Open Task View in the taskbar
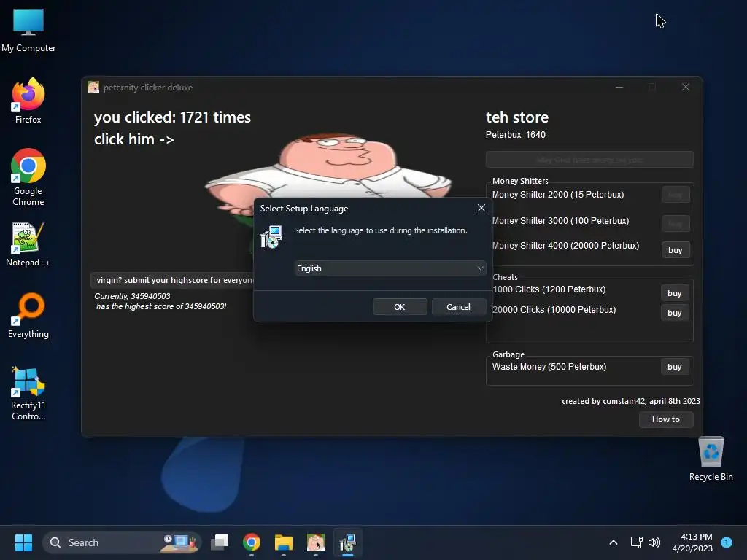This screenshot has width=747, height=560. (x=220, y=542)
